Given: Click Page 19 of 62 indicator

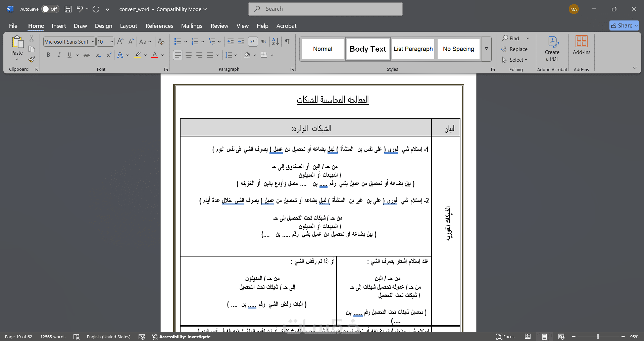Looking at the screenshot, I should 18,337.
